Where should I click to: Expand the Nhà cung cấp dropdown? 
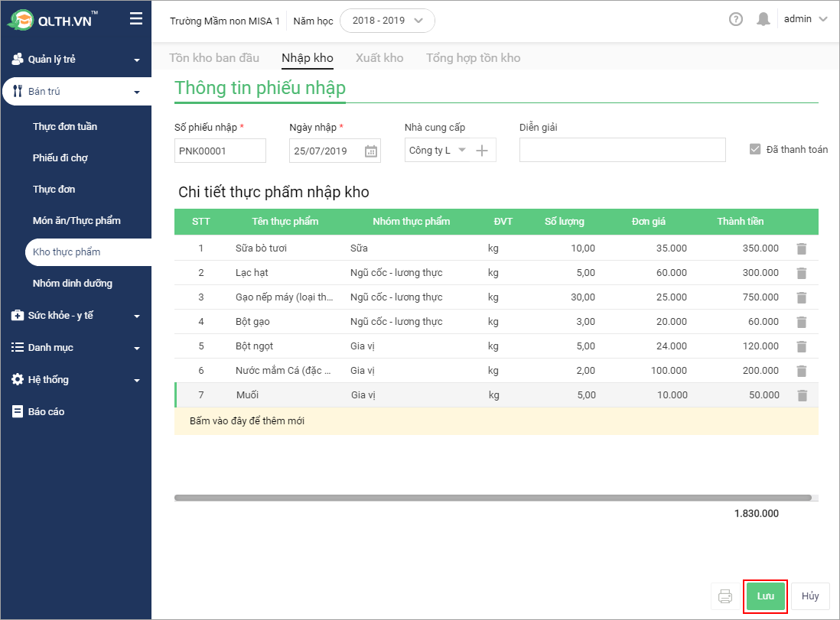(x=461, y=151)
